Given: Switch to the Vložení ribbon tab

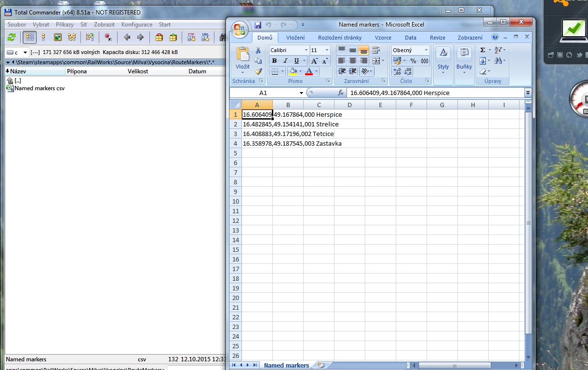Looking at the screenshot, I should 295,38.
